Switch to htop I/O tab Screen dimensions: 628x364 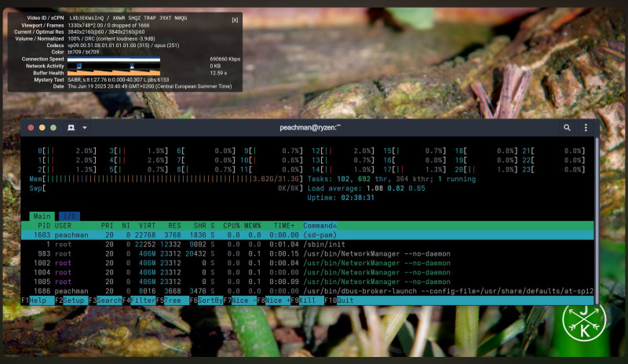click(70, 217)
